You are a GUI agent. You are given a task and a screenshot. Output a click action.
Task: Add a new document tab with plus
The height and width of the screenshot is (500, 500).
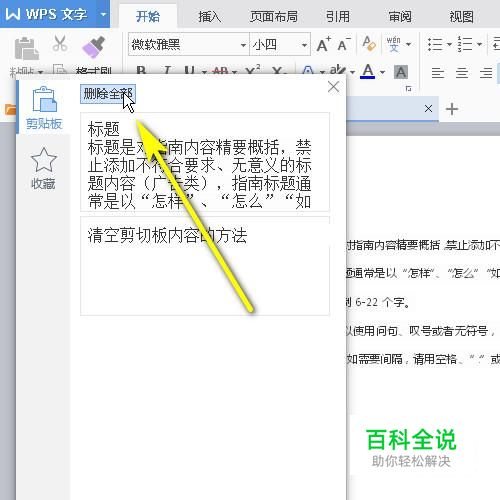click(x=452, y=109)
